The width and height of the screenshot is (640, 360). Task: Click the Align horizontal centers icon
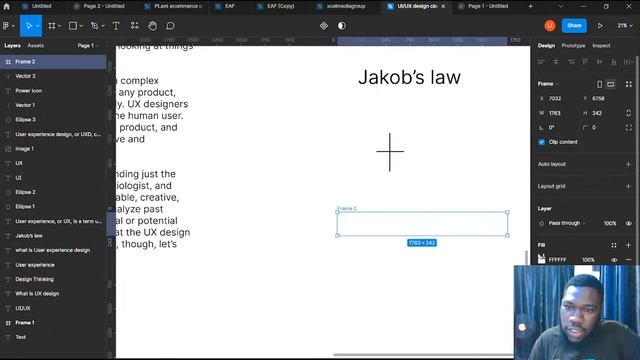coord(556,62)
